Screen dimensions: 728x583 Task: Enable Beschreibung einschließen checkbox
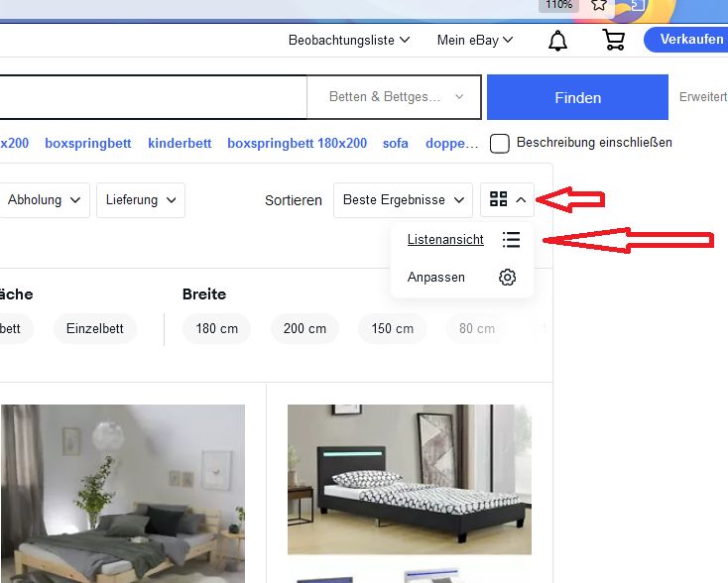pos(501,144)
